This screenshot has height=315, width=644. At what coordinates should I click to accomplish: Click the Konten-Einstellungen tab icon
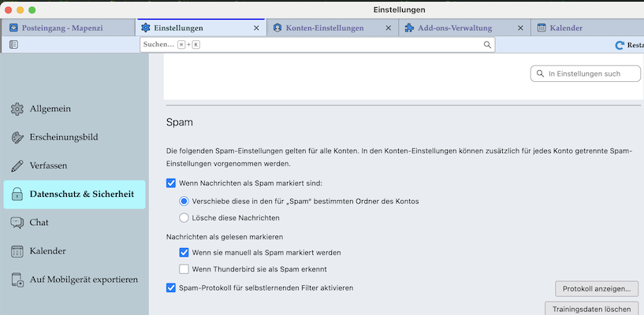click(277, 28)
